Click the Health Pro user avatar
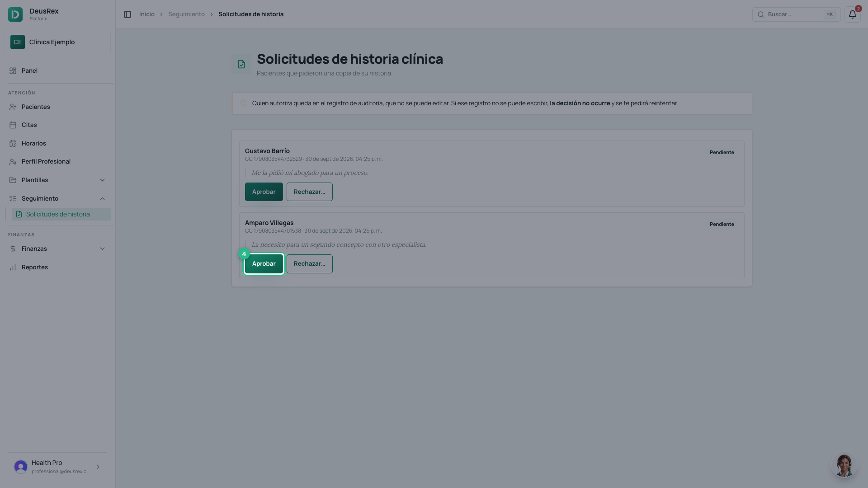868x488 pixels. [21, 467]
